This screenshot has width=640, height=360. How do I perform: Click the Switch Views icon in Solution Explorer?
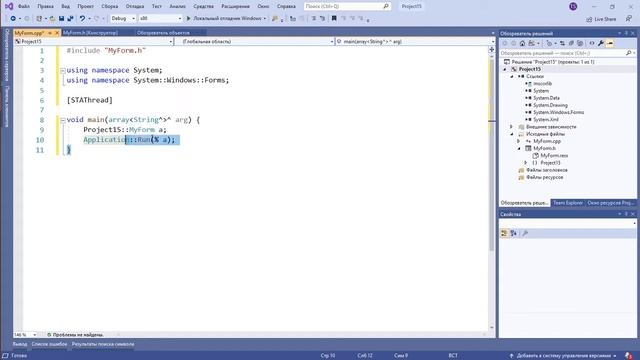point(532,43)
